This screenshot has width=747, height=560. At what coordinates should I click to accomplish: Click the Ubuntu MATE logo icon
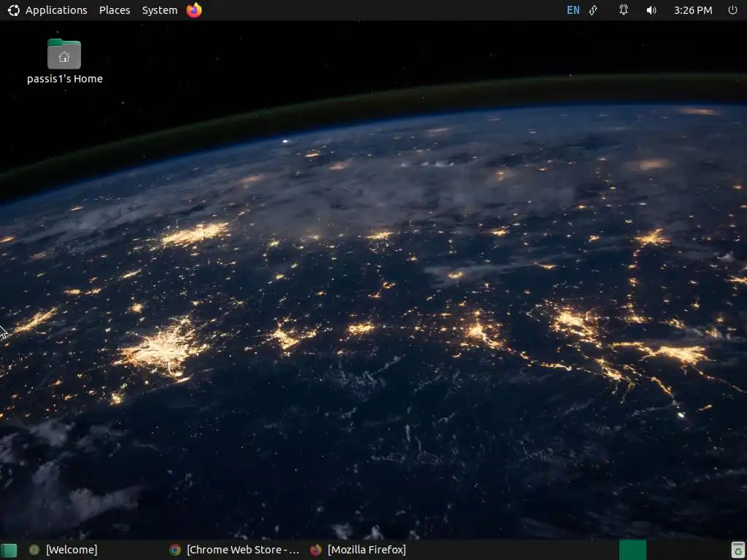(13, 10)
